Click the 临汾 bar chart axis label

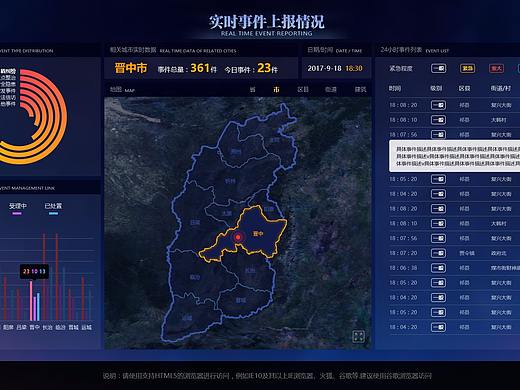(60, 327)
